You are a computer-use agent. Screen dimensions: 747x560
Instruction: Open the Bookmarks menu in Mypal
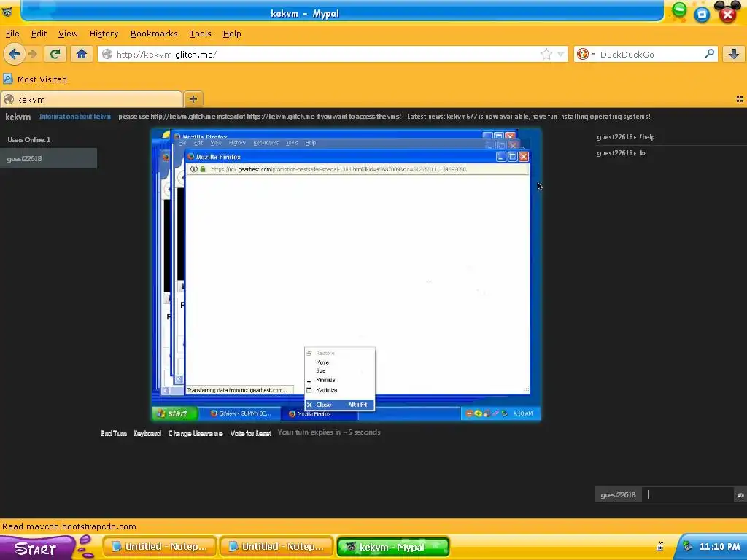[x=154, y=34]
